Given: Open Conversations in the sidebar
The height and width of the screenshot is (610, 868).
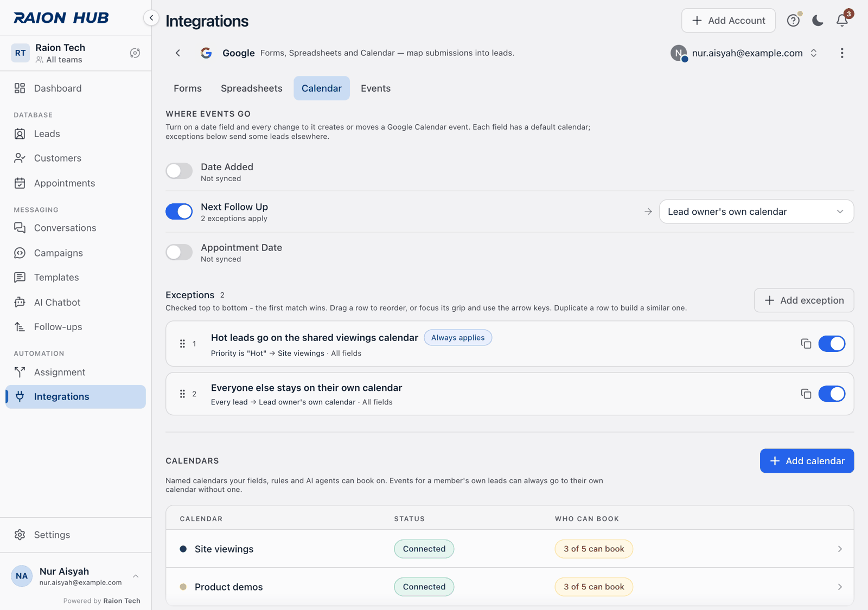Looking at the screenshot, I should [x=75, y=228].
